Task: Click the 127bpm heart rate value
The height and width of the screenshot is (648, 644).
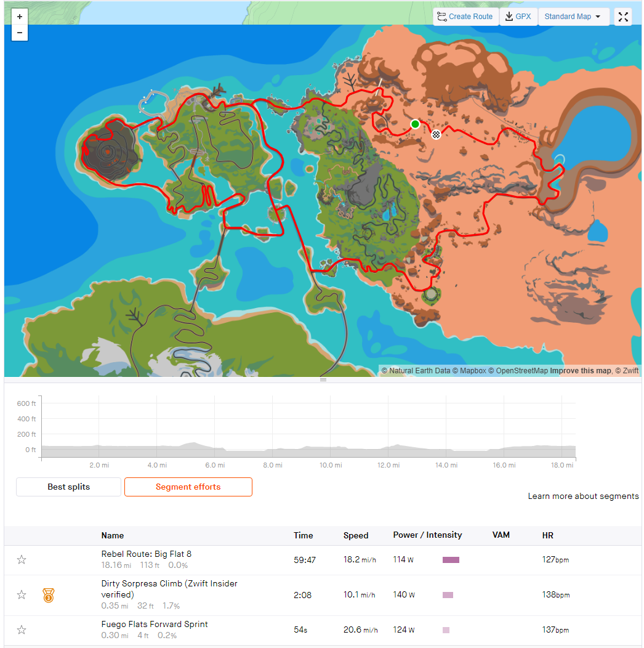Action: point(555,559)
